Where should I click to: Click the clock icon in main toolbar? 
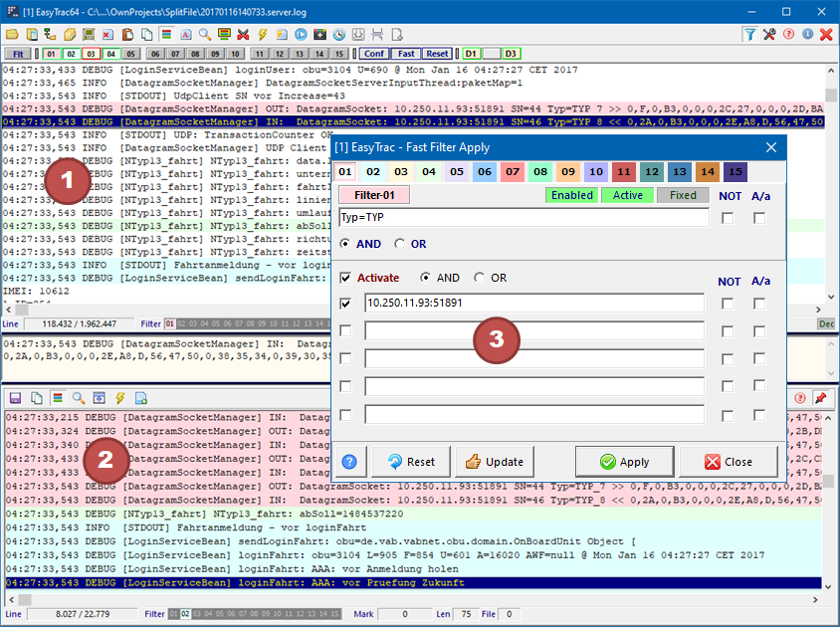coord(339,35)
